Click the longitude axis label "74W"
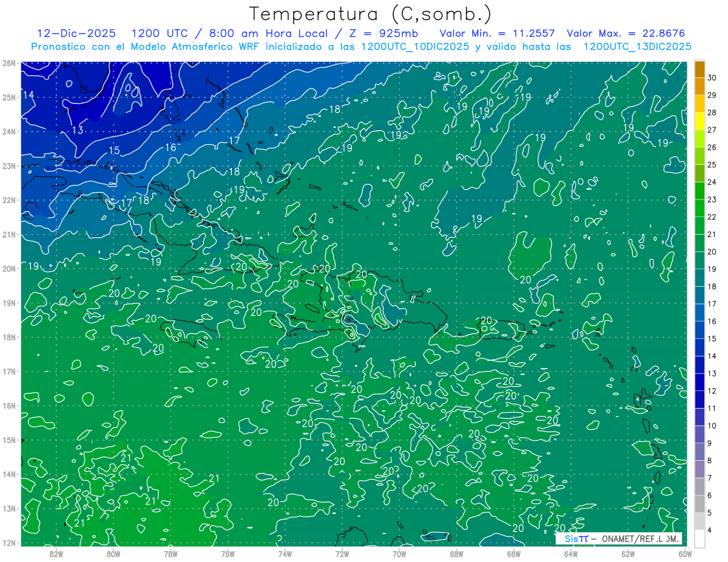 tap(285, 553)
